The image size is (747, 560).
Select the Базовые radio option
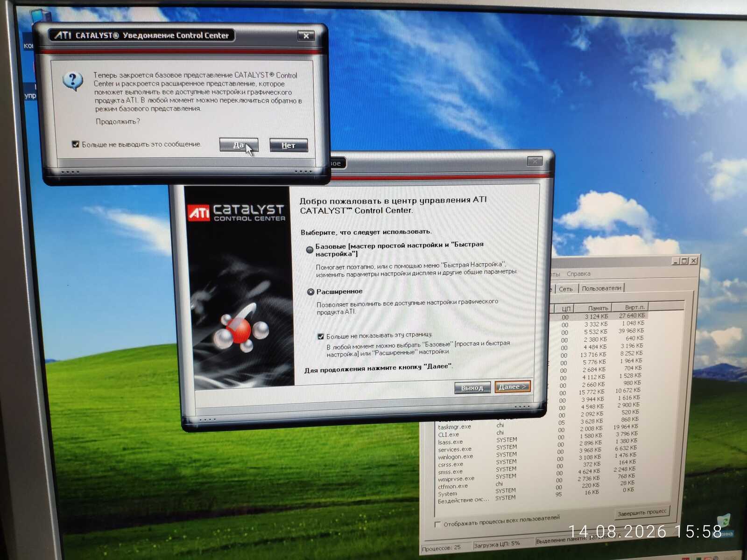click(310, 250)
